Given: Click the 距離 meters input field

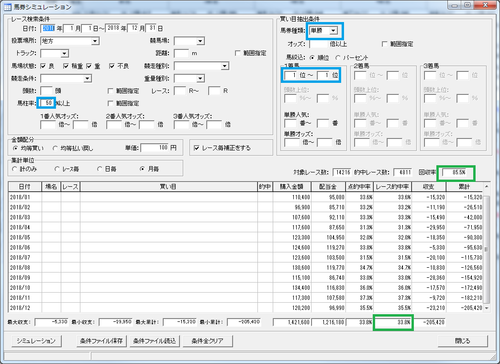Looking at the screenshot, I should [x=182, y=53].
